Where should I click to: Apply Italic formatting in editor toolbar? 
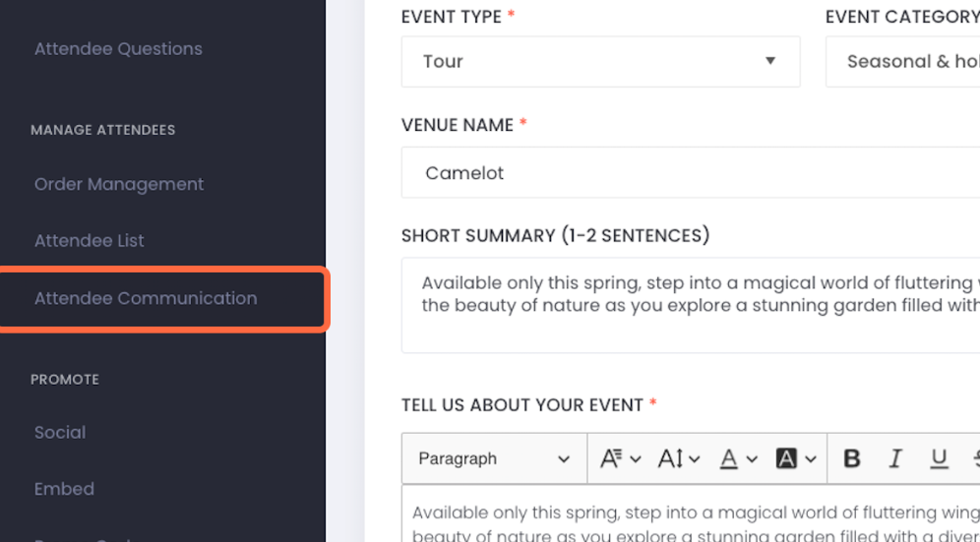tap(895, 458)
